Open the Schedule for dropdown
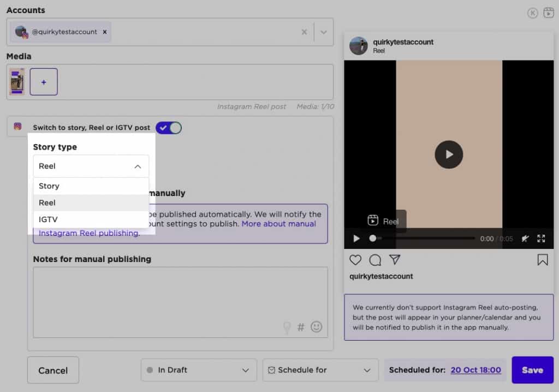This screenshot has width=559, height=392. (x=320, y=370)
